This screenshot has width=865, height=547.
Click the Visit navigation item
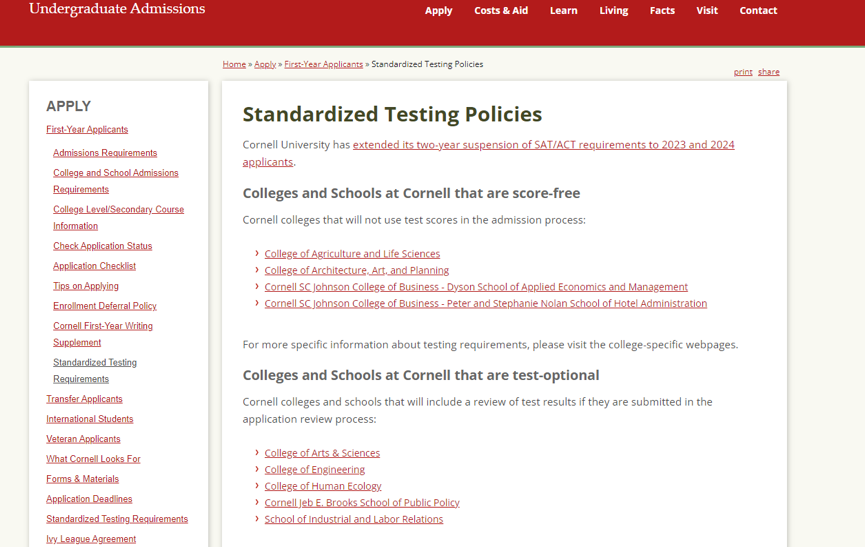[x=707, y=11]
